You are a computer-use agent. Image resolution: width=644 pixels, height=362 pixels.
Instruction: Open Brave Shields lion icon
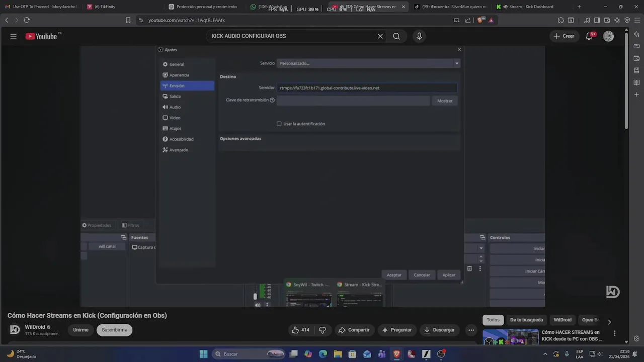click(x=480, y=20)
